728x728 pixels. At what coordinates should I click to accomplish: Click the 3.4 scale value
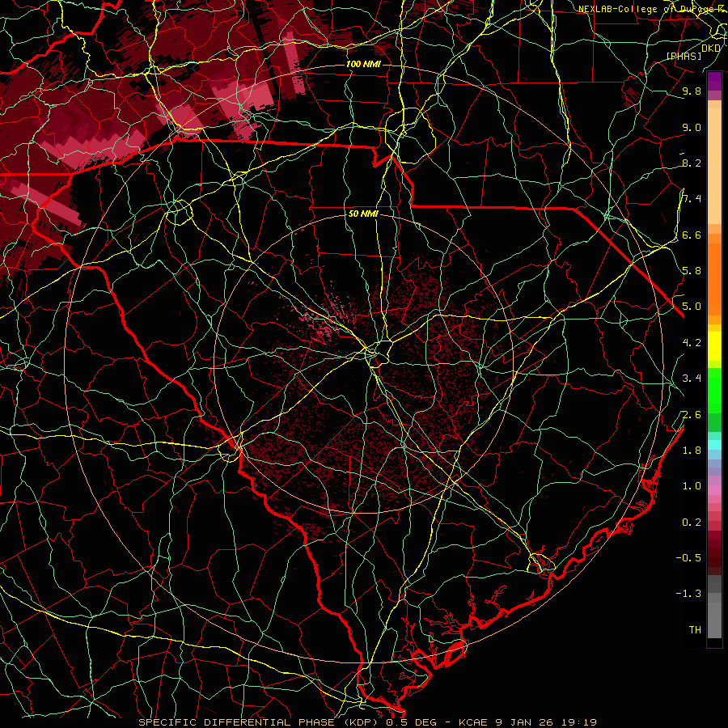[692, 379]
